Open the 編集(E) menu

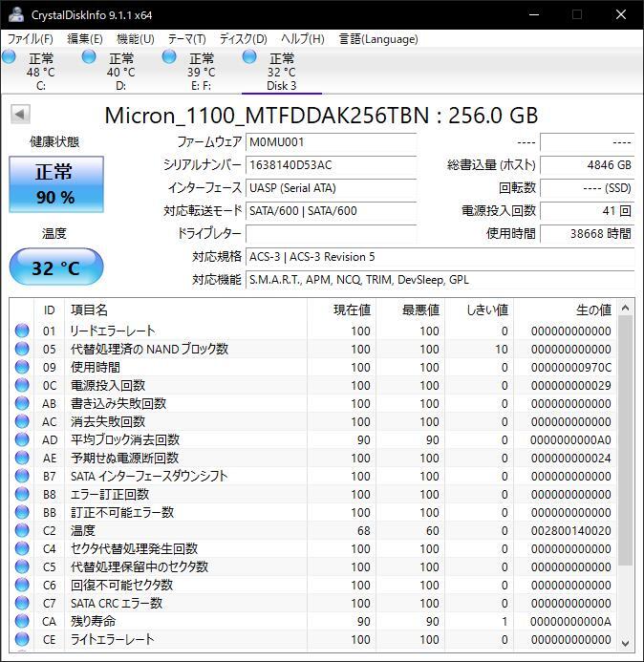pos(85,39)
